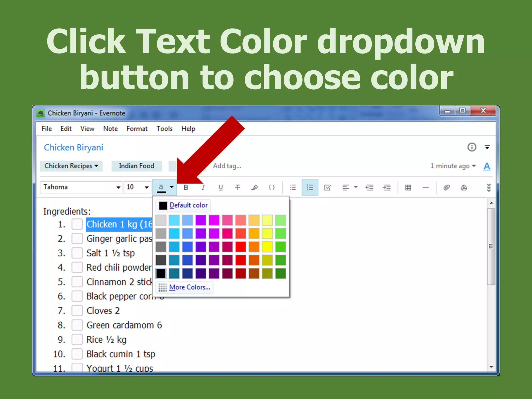Image resolution: width=532 pixels, height=399 pixels.
Task: Click the Ingredients: heading text
Action: (67, 211)
